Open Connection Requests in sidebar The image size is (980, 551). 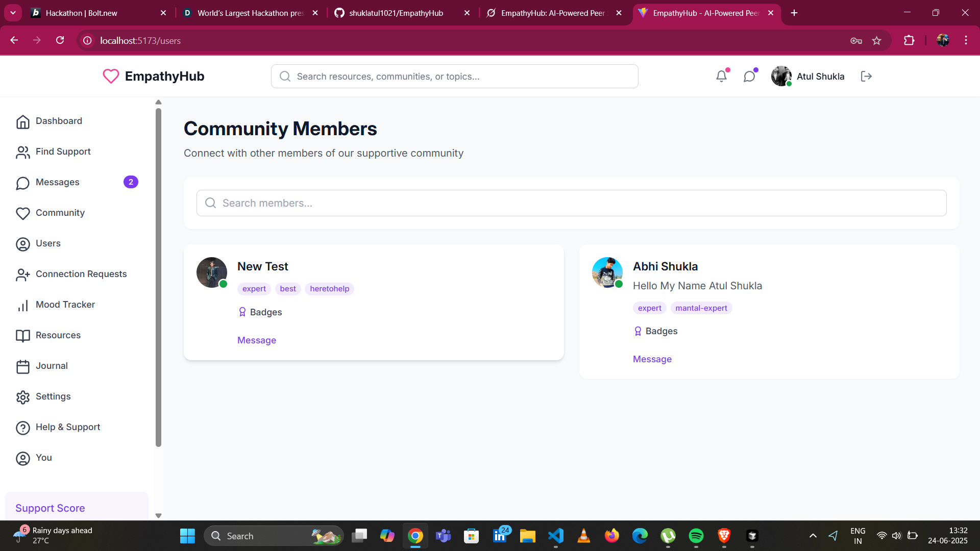coord(81,274)
